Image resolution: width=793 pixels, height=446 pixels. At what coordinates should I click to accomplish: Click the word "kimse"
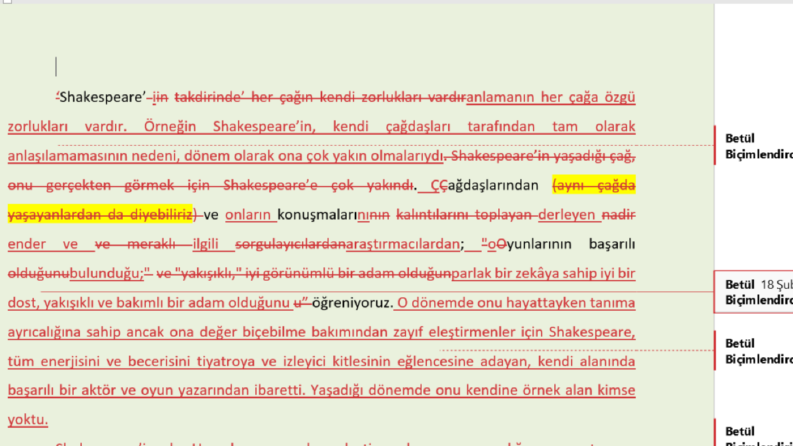(x=616, y=390)
